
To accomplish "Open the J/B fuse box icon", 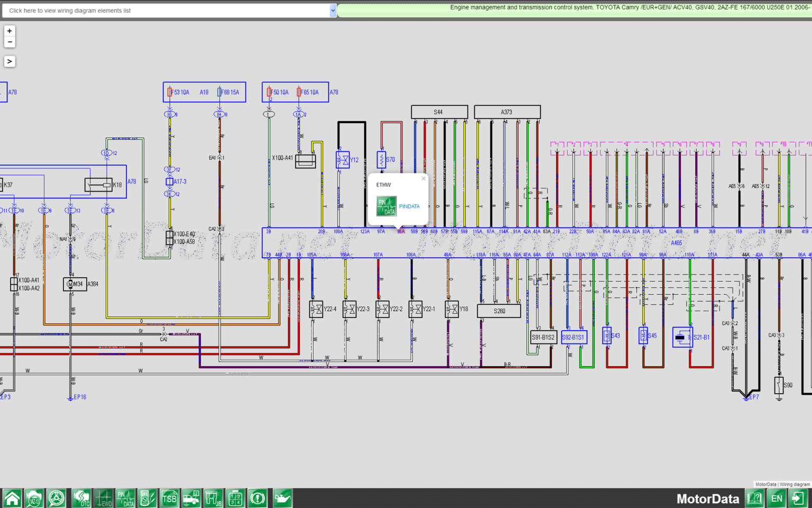I will tap(214, 498).
